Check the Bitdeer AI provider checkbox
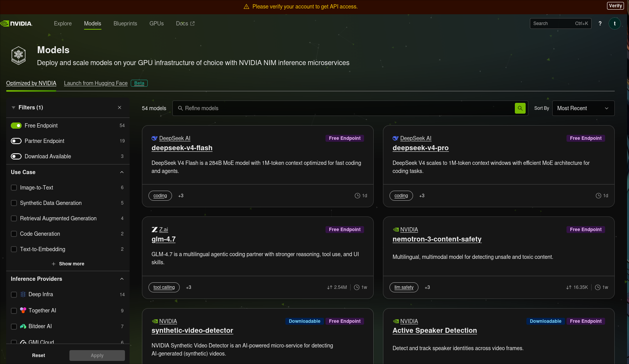The width and height of the screenshot is (629, 364). [x=14, y=327]
